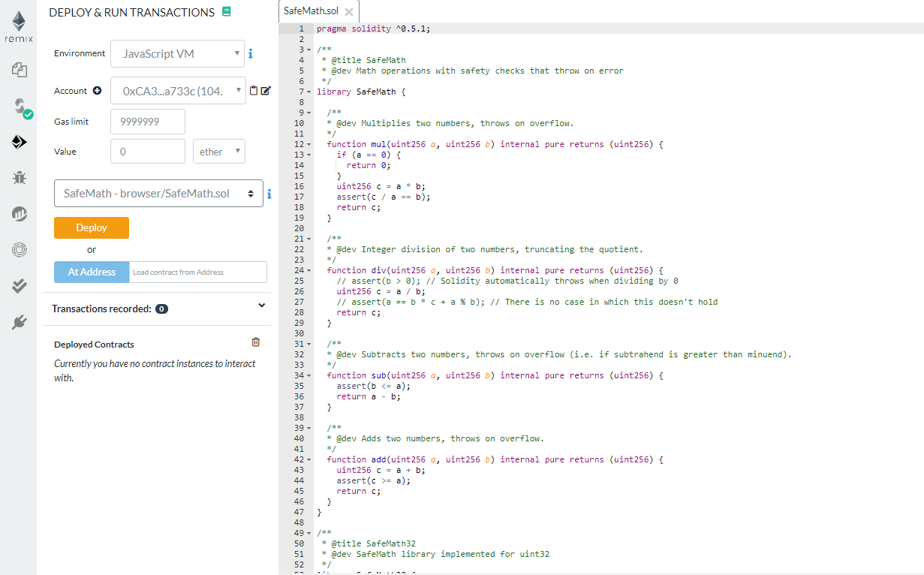
Task: Click 'assert(b <= a);' code line
Action: coord(374,386)
